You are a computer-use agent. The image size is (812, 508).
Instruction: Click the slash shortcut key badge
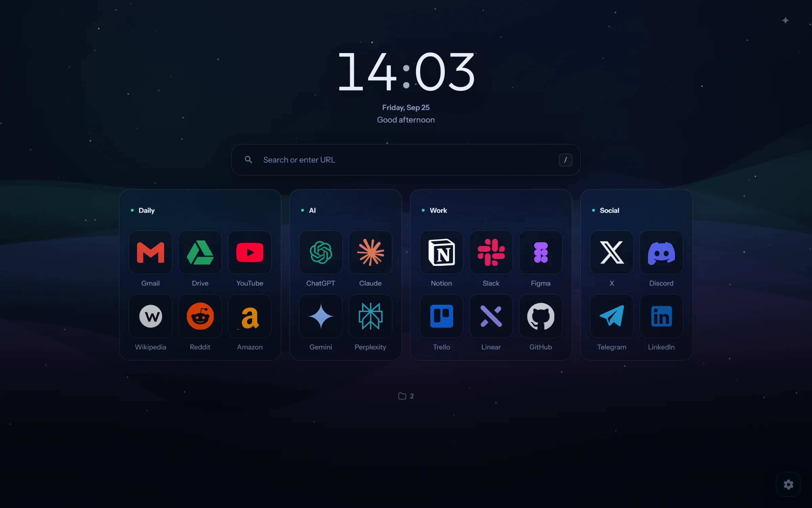point(565,160)
